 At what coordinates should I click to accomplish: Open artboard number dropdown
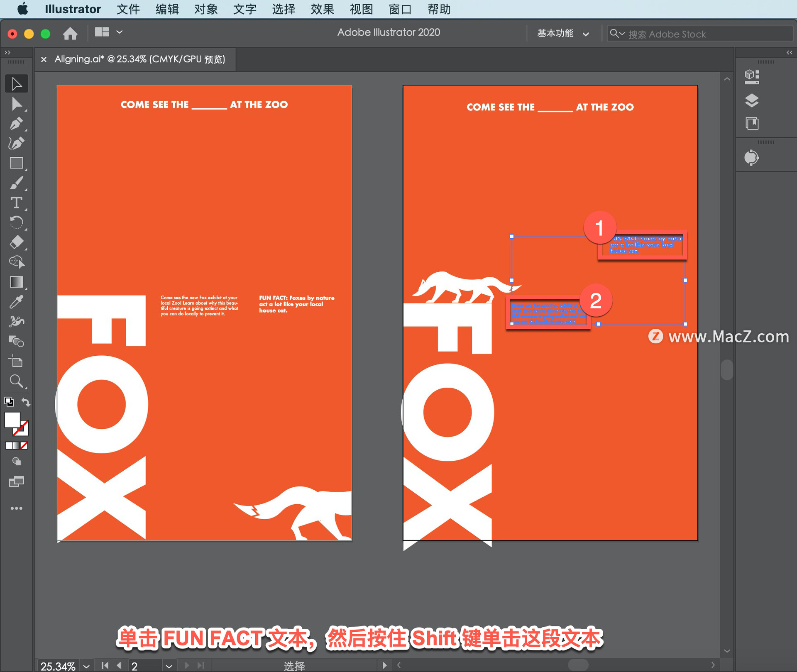point(169,666)
